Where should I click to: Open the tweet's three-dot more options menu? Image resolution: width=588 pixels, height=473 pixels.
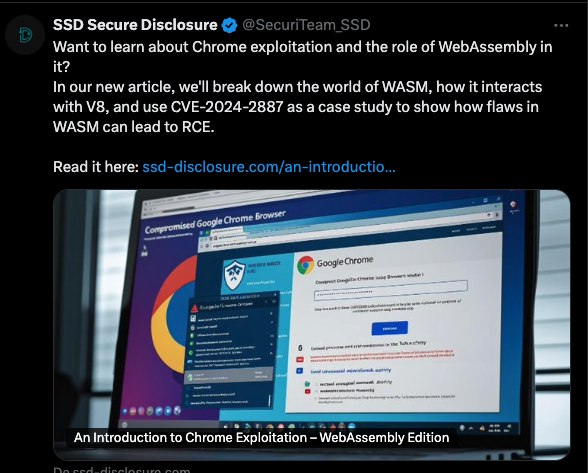click(561, 26)
